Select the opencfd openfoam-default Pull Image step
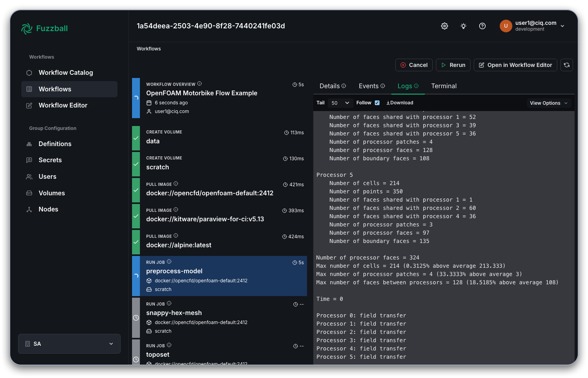 coord(220,190)
